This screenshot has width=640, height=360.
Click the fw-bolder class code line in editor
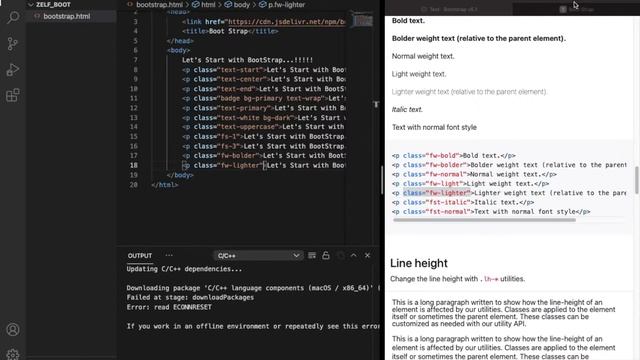click(x=264, y=156)
